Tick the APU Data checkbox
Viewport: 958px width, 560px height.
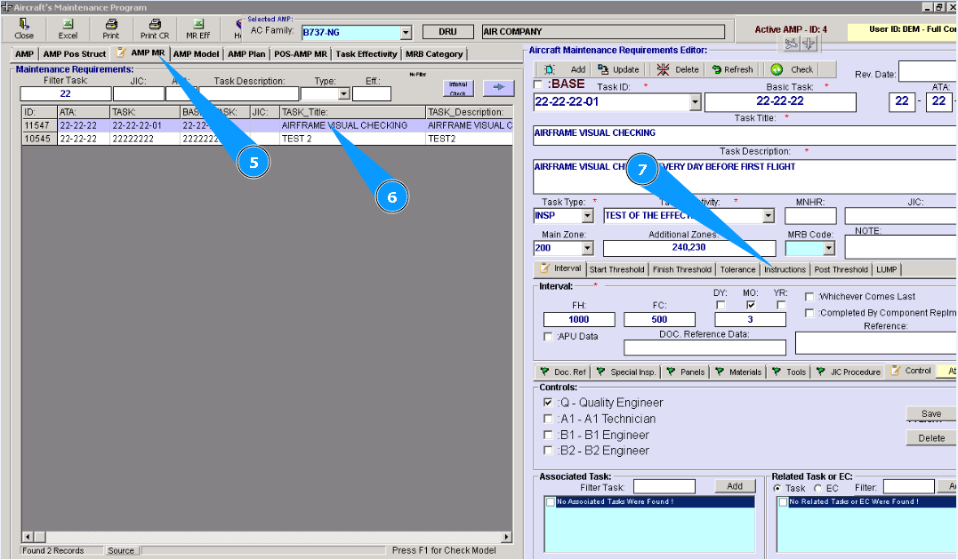point(548,337)
